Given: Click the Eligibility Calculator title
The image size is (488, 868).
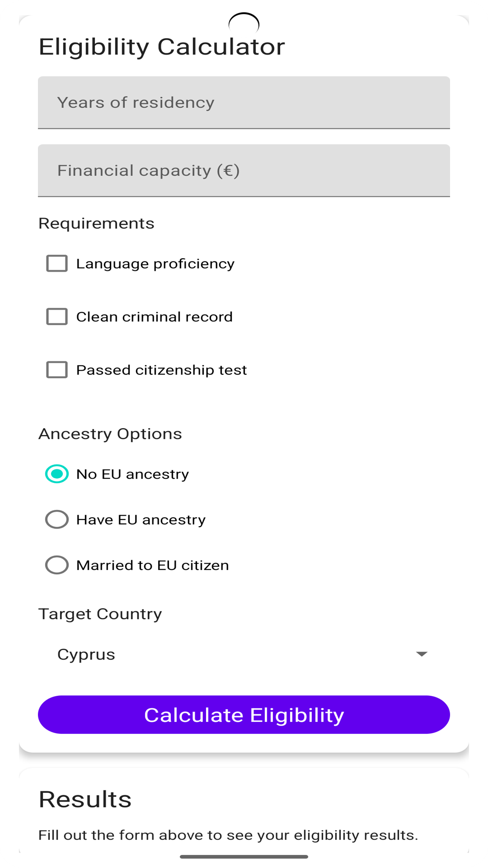Looking at the screenshot, I should (x=162, y=47).
